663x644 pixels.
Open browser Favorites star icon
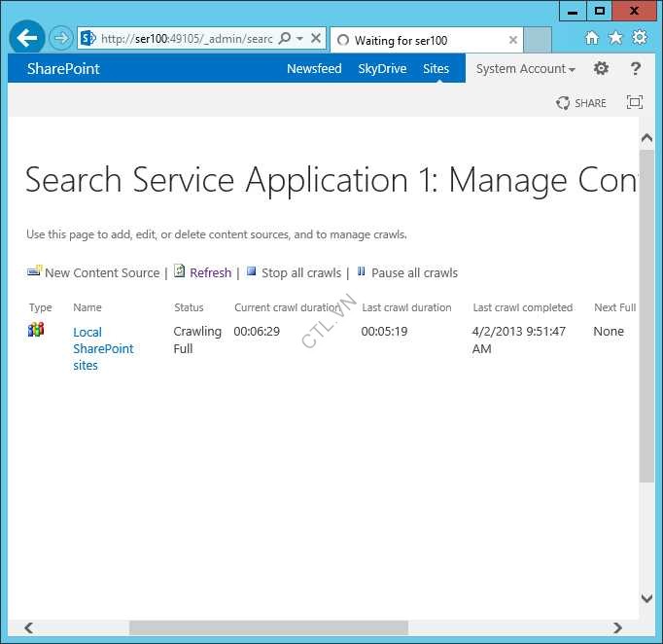click(615, 38)
